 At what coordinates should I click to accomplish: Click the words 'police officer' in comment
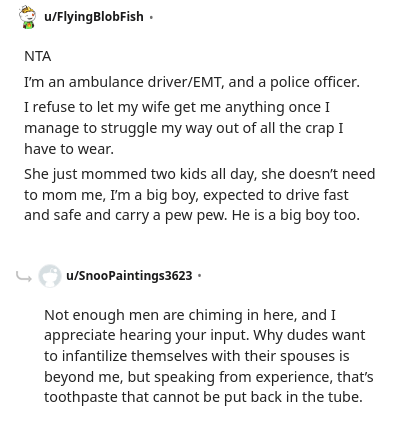pos(315,82)
